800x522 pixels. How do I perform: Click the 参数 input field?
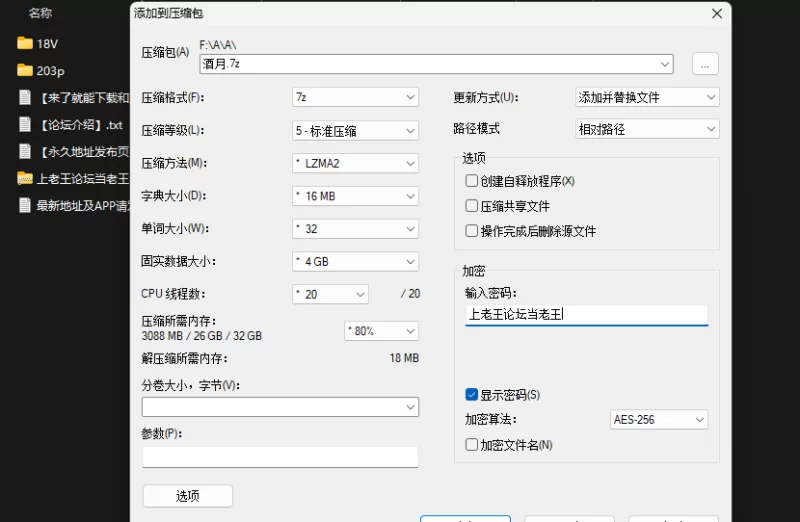pos(280,457)
